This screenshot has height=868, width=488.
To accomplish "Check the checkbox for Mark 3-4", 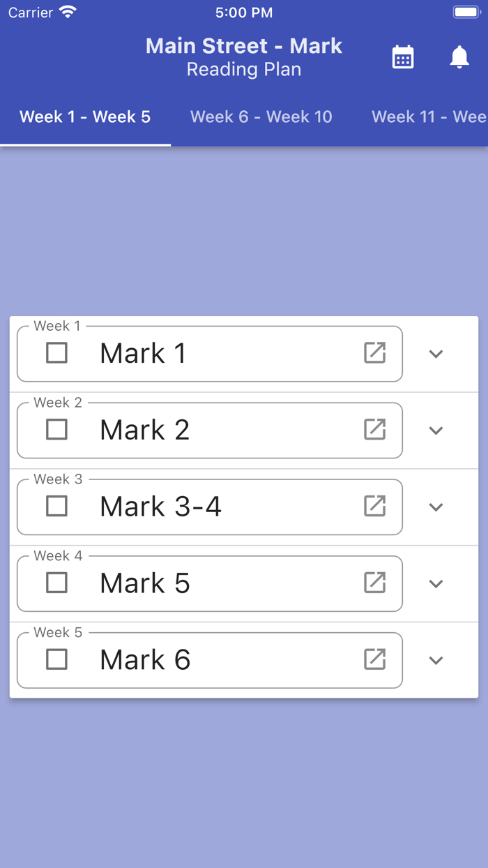I will click(x=56, y=507).
